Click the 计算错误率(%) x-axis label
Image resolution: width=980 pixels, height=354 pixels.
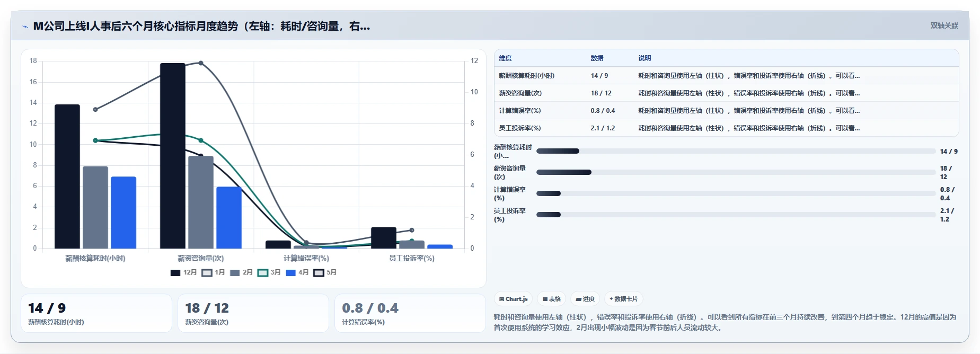click(306, 259)
